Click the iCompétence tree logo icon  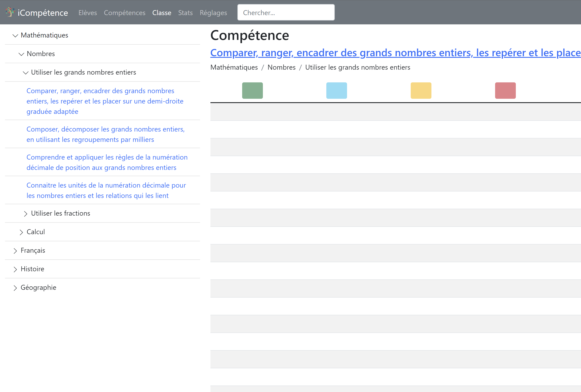(10, 12)
